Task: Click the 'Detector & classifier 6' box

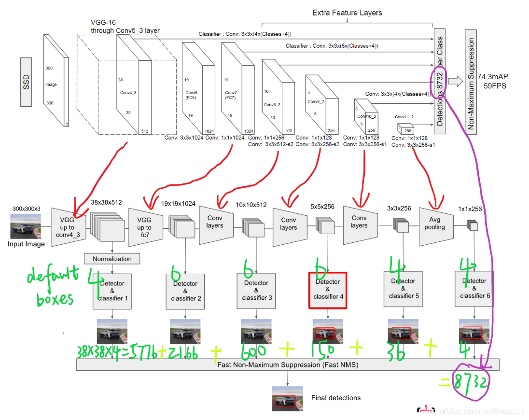Action: pyautogui.click(x=474, y=289)
